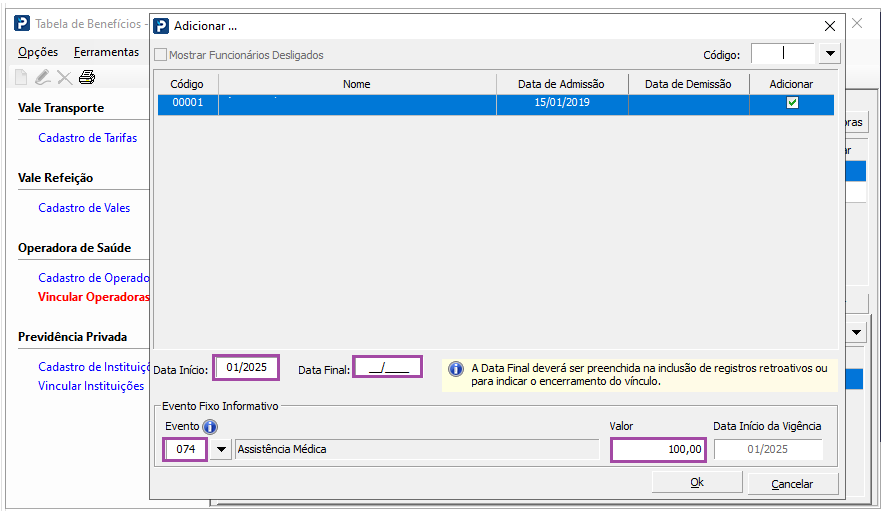Toggle Mostrar Funcionários Desligados checkbox

(161, 55)
